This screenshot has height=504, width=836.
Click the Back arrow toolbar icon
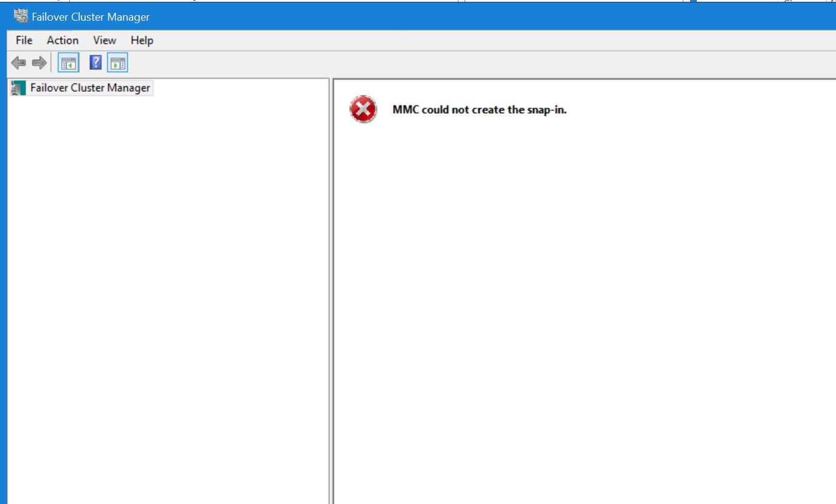pos(19,63)
